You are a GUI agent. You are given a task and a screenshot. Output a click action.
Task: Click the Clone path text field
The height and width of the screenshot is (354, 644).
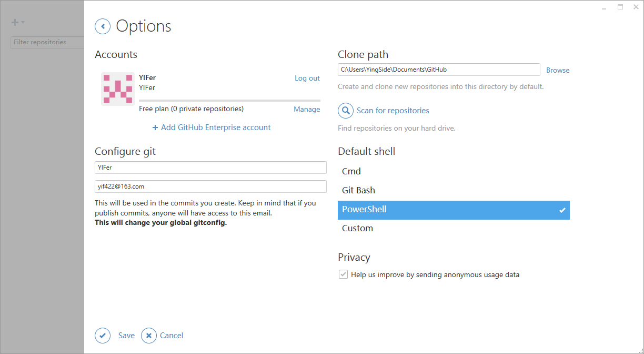click(439, 70)
